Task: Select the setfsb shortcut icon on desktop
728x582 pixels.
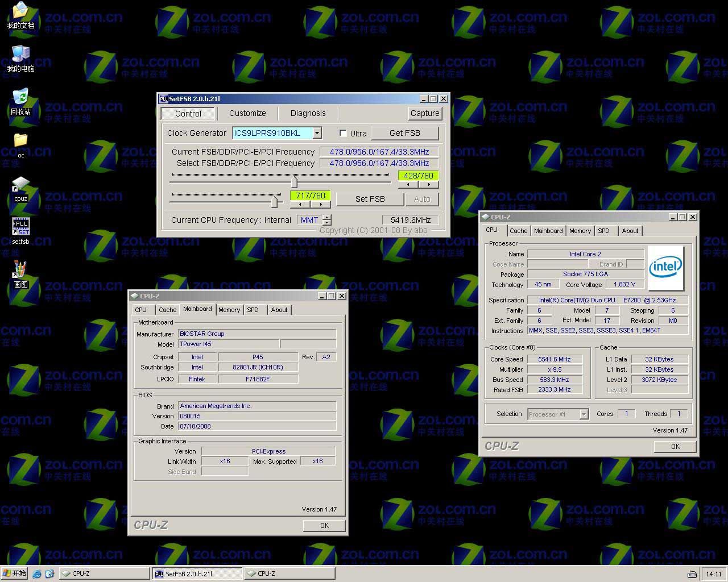Action: click(x=20, y=231)
